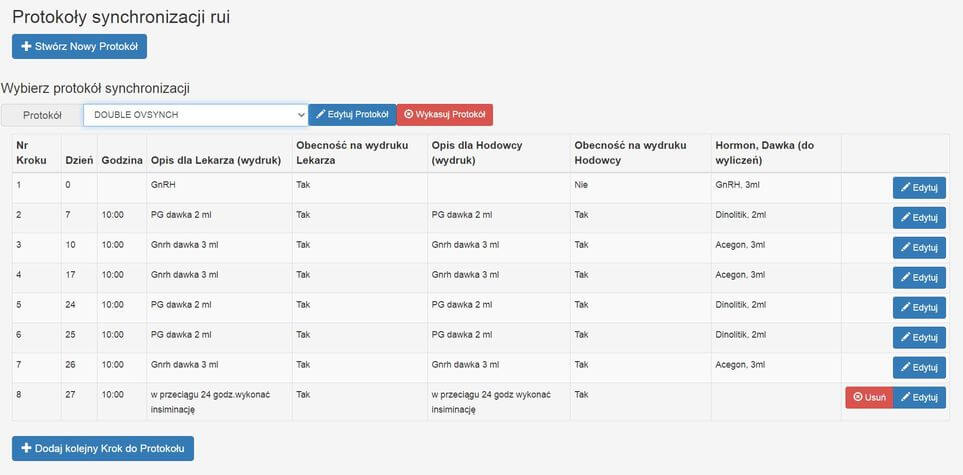Click Edytuj Protokół button
Screen dimensions: 963x475
(x=352, y=115)
